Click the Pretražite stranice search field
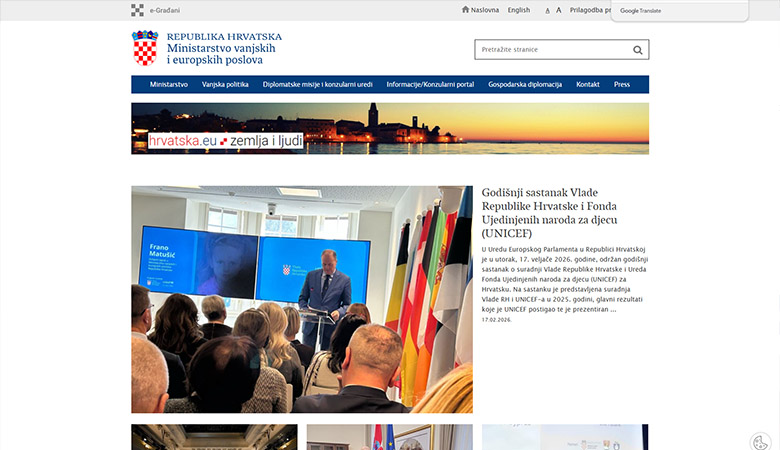 [550, 50]
